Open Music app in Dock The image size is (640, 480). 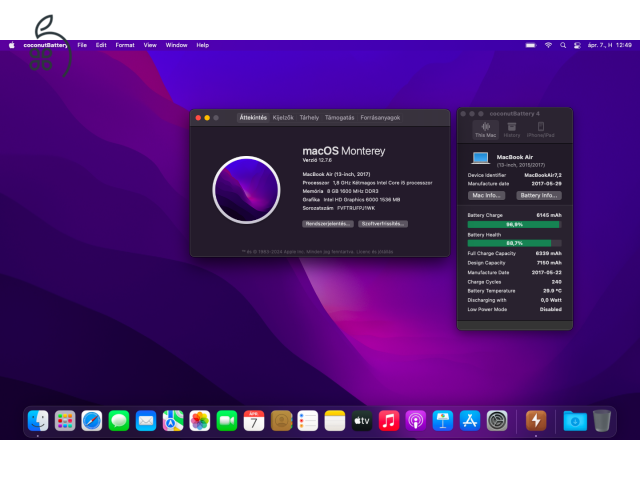pyautogui.click(x=389, y=421)
